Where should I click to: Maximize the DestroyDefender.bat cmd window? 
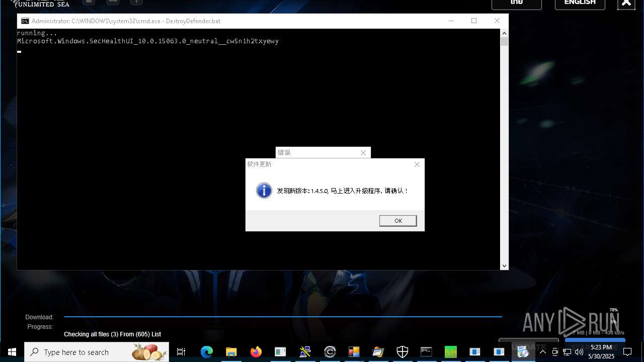coord(474,21)
